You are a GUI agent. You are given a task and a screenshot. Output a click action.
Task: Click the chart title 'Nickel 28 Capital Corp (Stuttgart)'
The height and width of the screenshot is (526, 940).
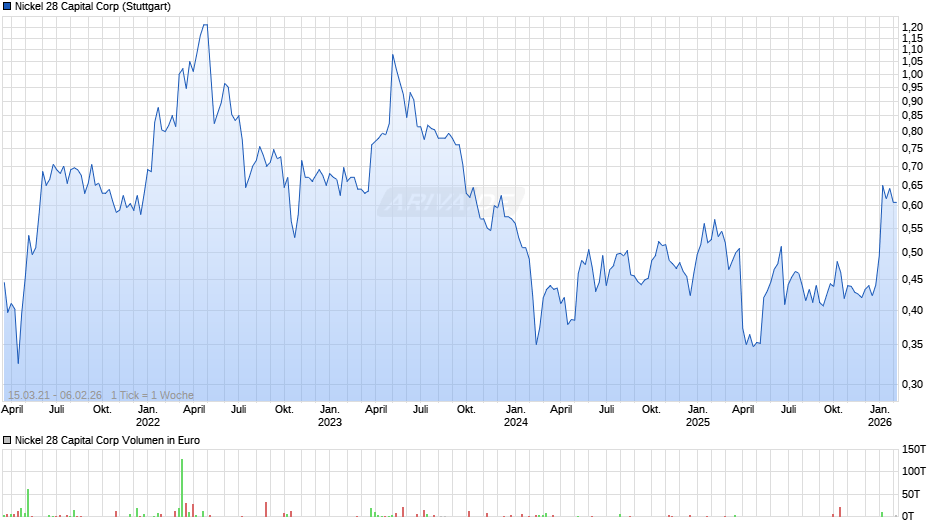[x=93, y=7]
